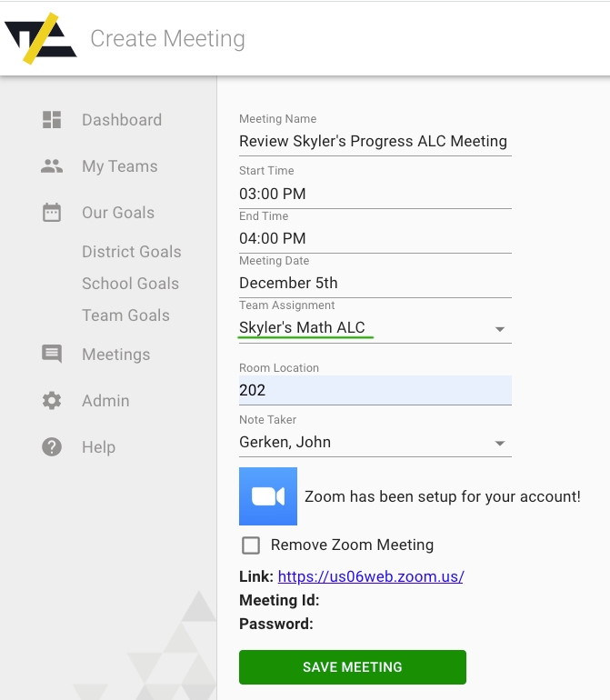The image size is (610, 700).
Task: Click the Save Meeting button
Action: [353, 667]
